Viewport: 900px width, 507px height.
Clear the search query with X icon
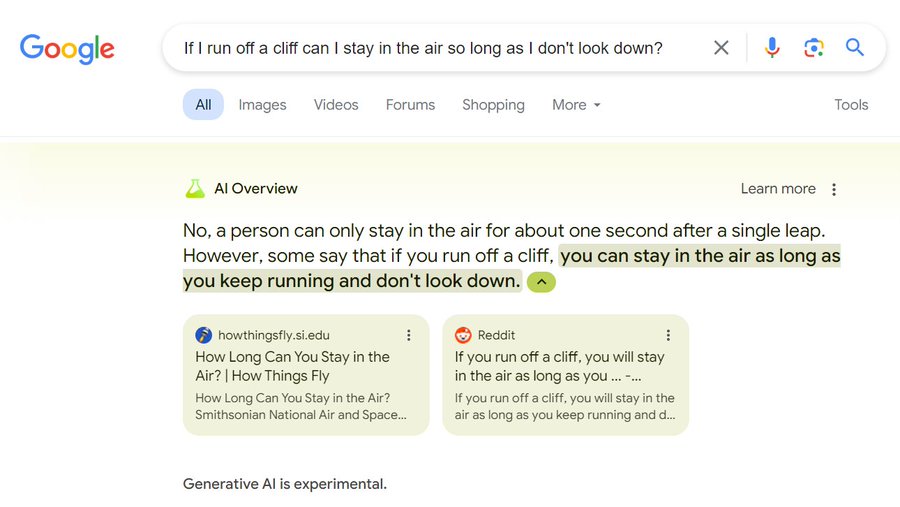pos(721,48)
